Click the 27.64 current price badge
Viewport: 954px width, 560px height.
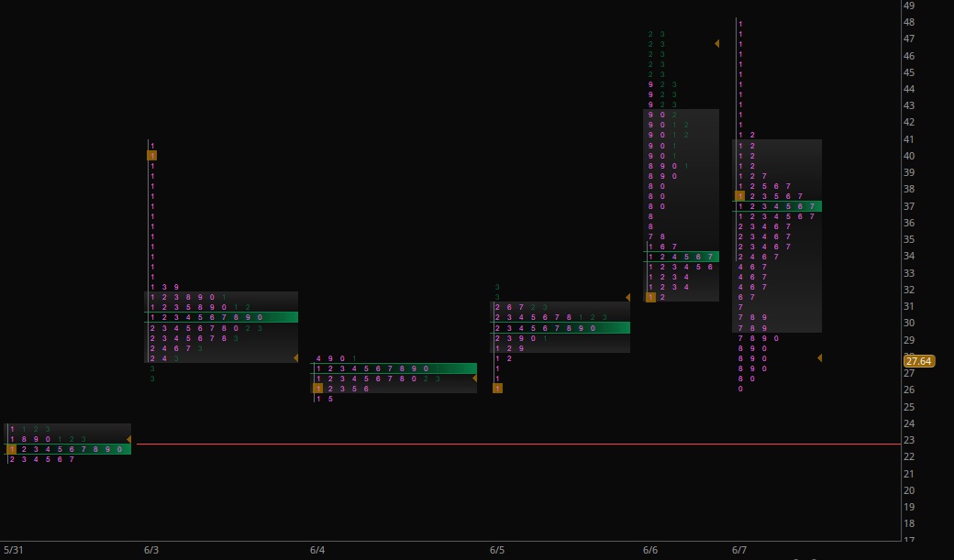(919, 361)
